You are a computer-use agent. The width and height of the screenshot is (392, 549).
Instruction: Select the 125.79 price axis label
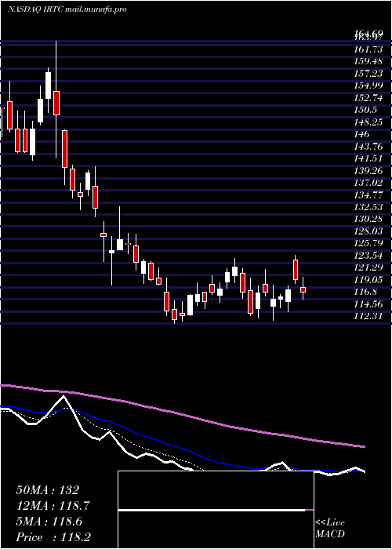(x=368, y=243)
